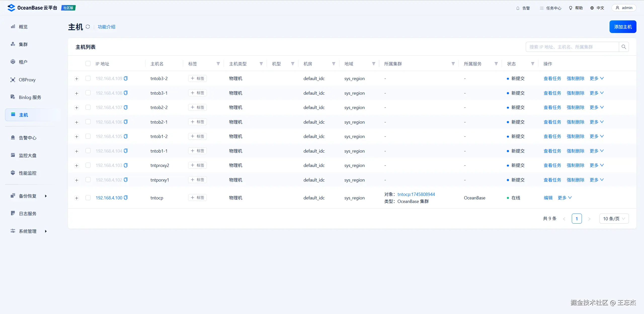Expand the tntob3-2 host row
The image size is (644, 314).
click(77, 79)
